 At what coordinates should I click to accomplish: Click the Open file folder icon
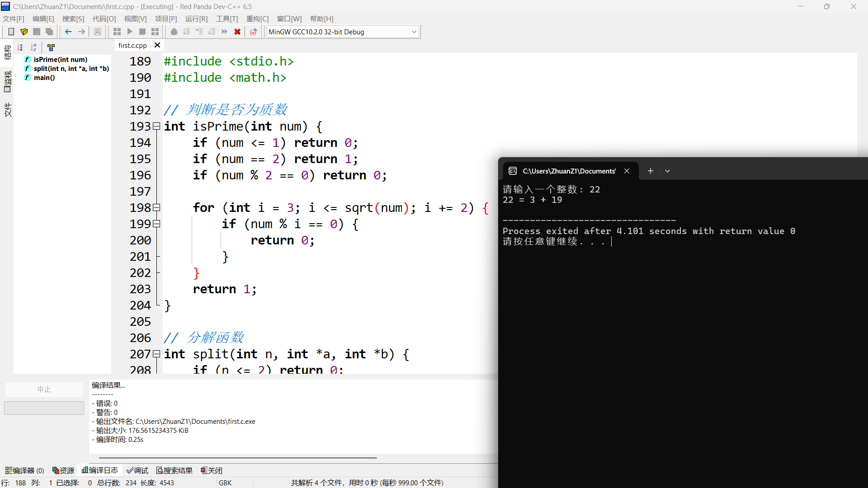[x=24, y=32]
